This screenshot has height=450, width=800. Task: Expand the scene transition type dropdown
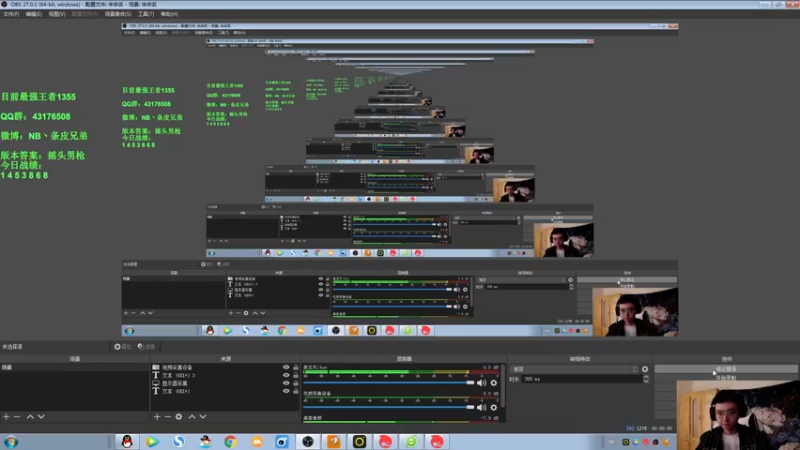(x=574, y=369)
